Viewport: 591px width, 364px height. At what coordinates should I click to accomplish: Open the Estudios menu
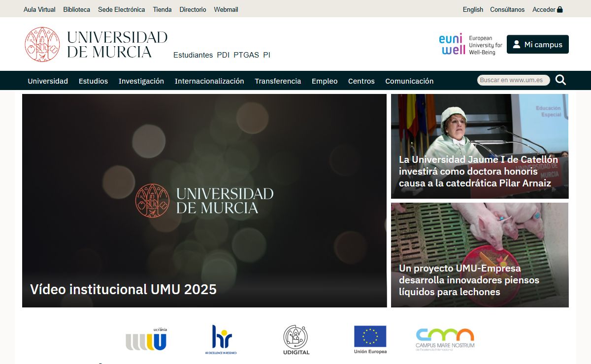coord(93,81)
